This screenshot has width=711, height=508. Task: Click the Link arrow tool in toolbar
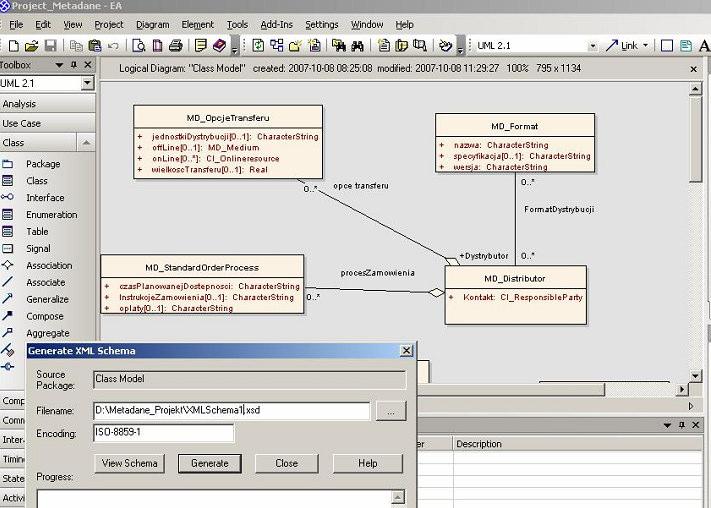pyautogui.click(x=622, y=45)
